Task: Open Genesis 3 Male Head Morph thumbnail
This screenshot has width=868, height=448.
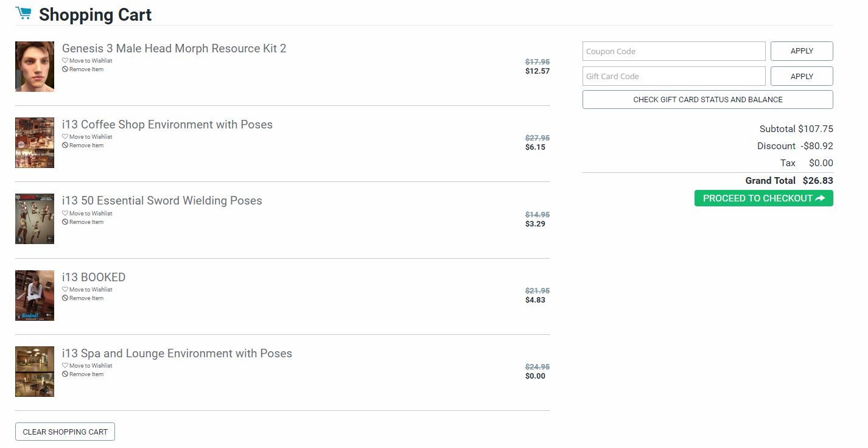Action: point(35,67)
